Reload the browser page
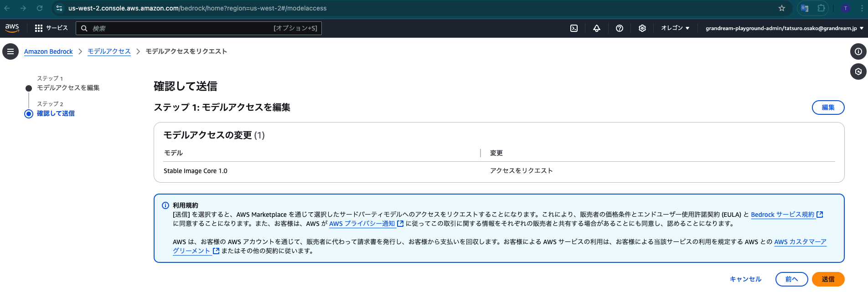The height and width of the screenshot is (297, 868). [x=40, y=8]
